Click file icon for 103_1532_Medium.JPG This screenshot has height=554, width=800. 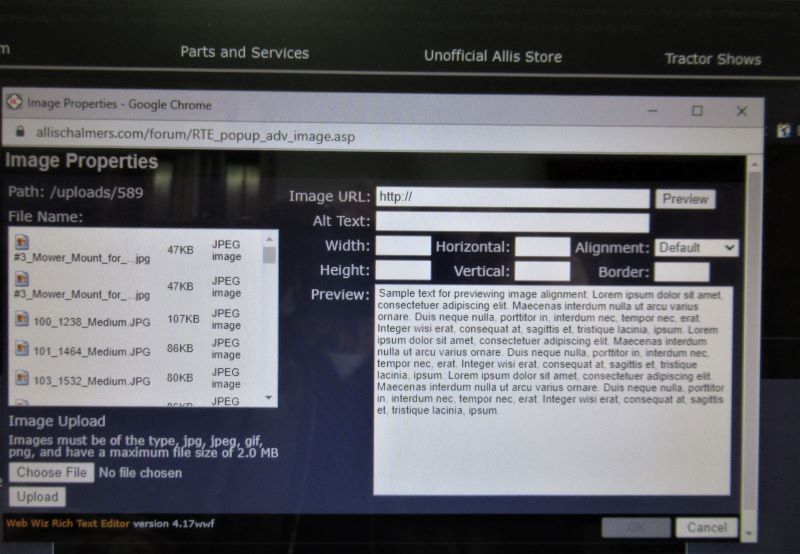point(21,378)
